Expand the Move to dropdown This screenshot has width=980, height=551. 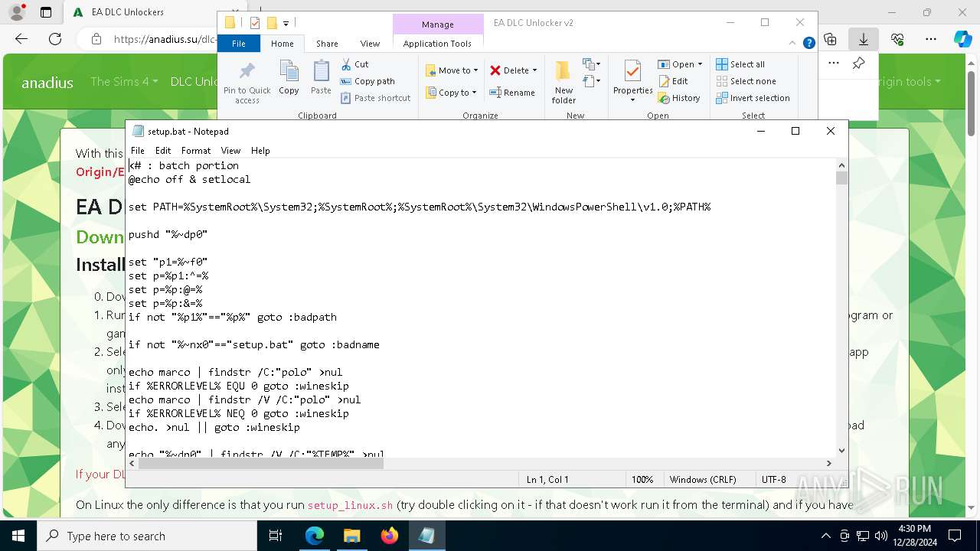(x=475, y=70)
